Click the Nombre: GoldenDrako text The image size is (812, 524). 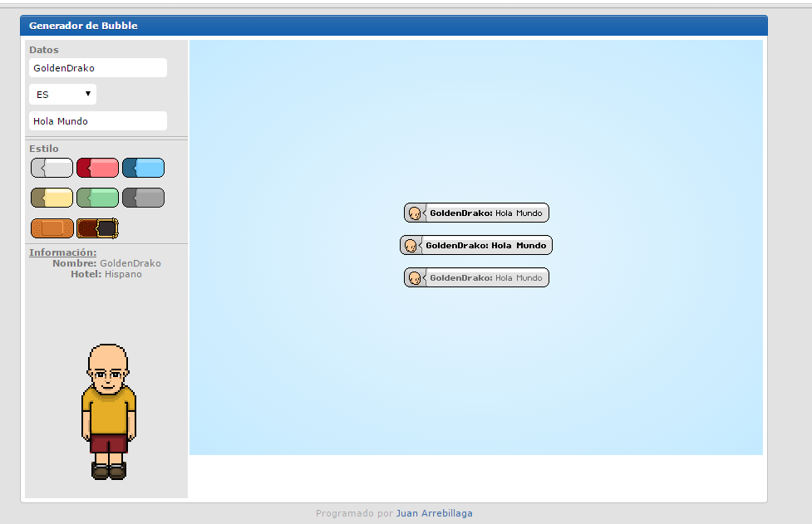point(106,263)
